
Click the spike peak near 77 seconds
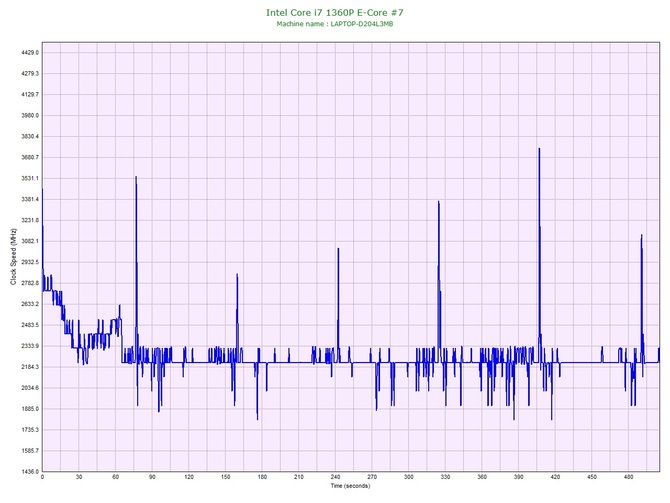click(136, 177)
